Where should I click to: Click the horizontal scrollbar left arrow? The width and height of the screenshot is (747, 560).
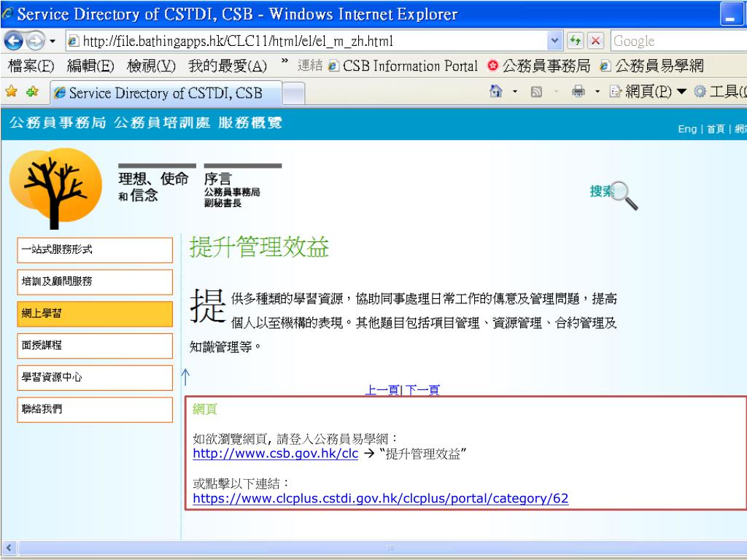(9, 548)
